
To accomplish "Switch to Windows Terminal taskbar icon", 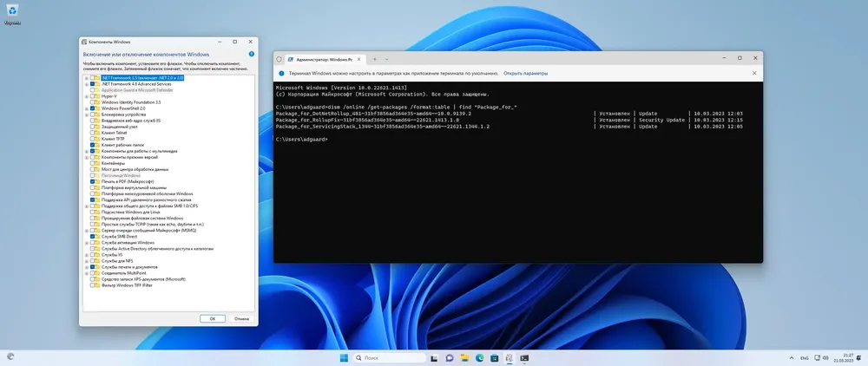I will tap(524, 358).
